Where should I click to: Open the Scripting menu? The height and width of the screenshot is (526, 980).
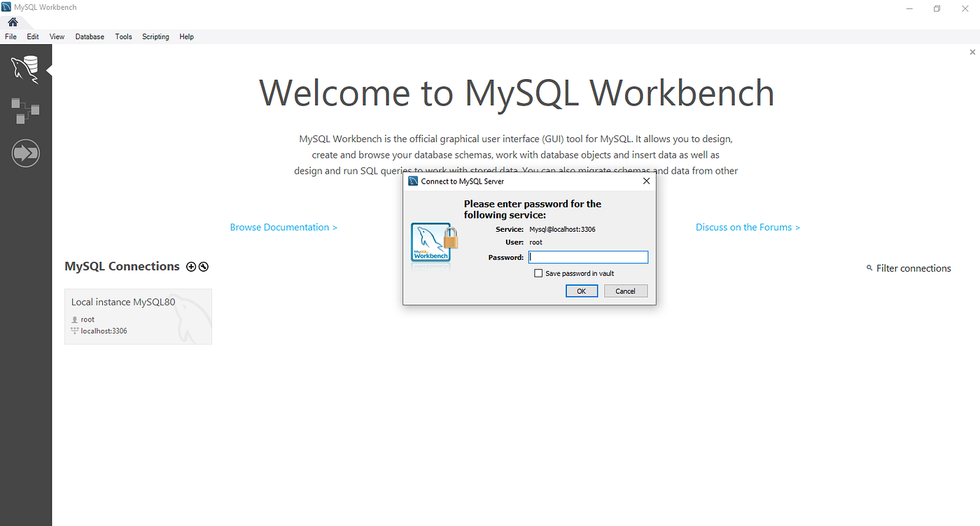(155, 36)
